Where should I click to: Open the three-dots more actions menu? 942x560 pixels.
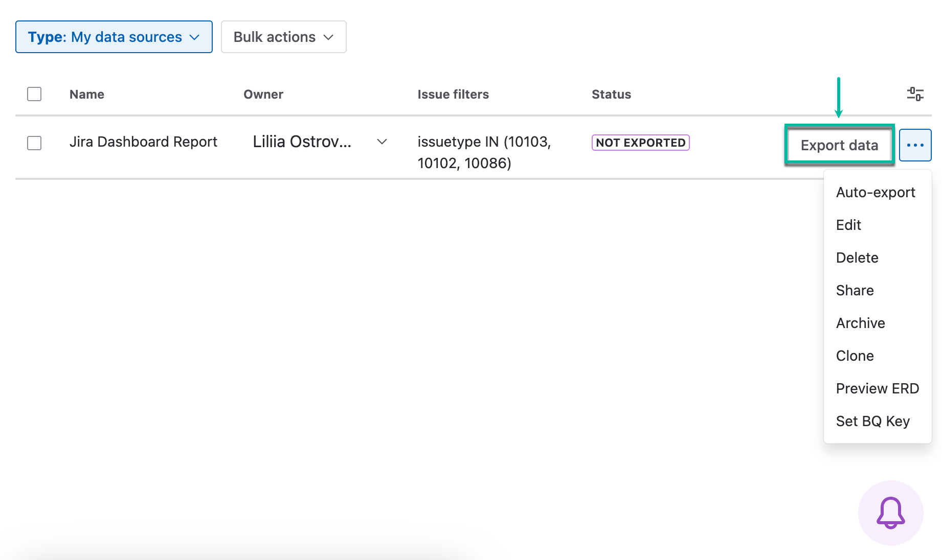pos(915,145)
